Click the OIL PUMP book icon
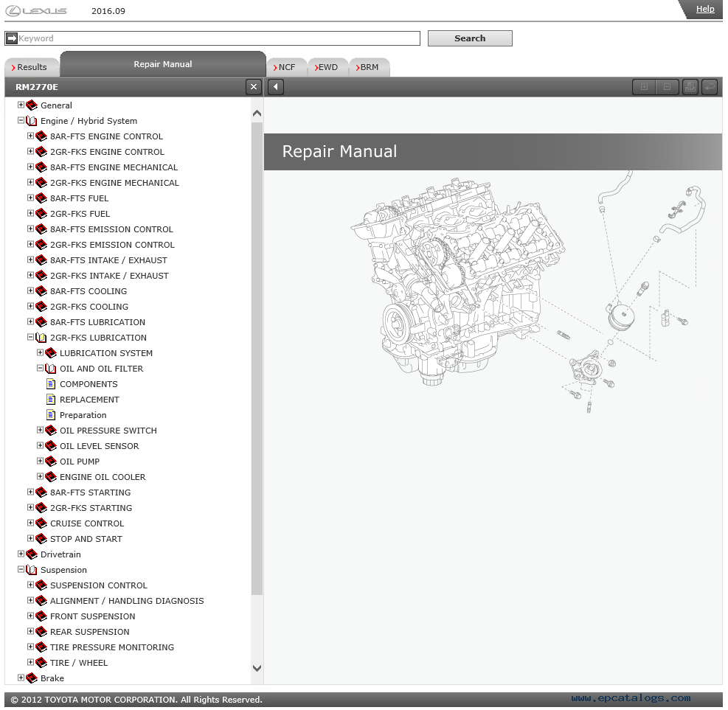 click(51, 462)
